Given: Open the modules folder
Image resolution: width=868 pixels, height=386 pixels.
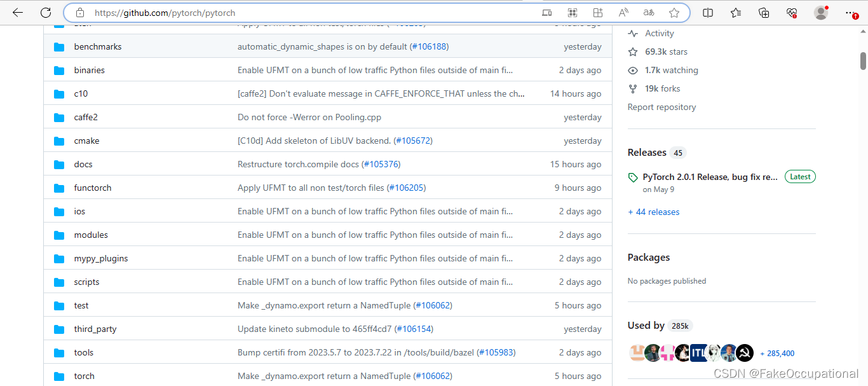Looking at the screenshot, I should (x=91, y=235).
